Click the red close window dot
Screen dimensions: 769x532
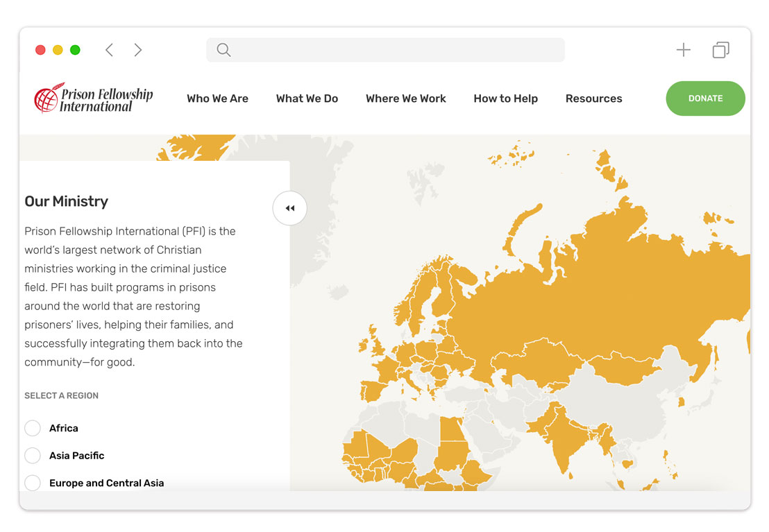pos(40,50)
